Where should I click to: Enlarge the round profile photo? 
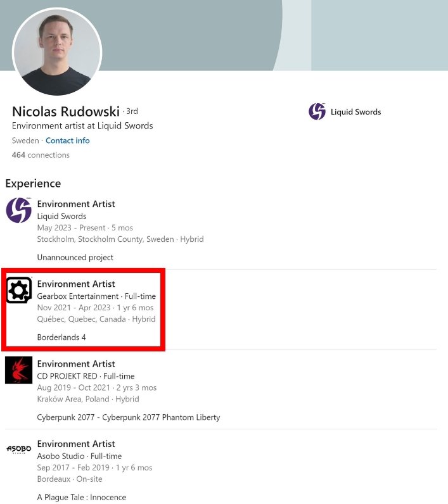coord(57,52)
